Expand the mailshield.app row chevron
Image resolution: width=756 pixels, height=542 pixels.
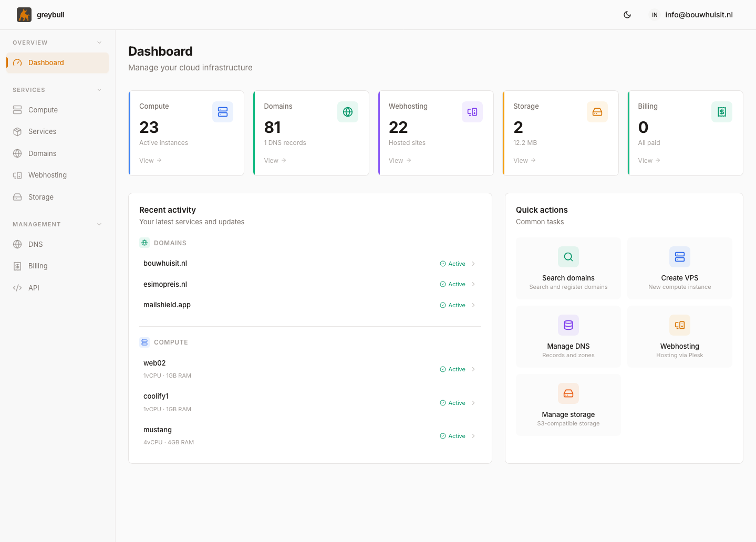coord(472,305)
